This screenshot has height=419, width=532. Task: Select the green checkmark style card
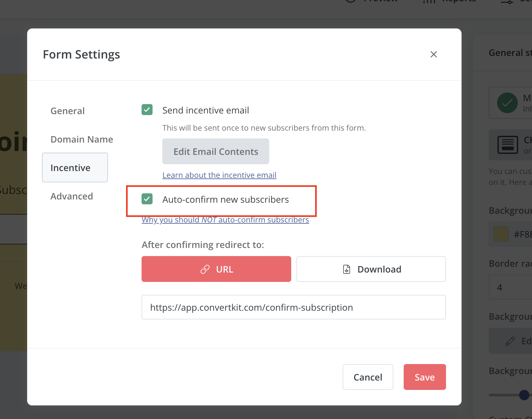[507, 103]
